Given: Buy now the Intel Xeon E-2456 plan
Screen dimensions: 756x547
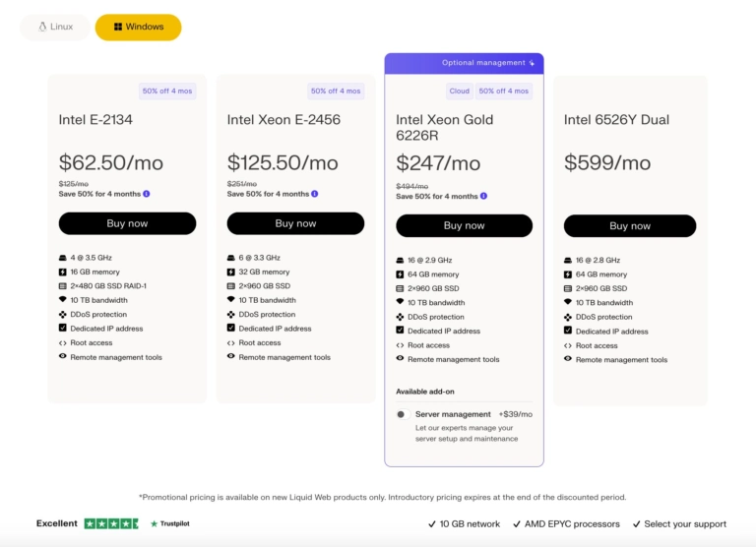Looking at the screenshot, I should tap(295, 223).
